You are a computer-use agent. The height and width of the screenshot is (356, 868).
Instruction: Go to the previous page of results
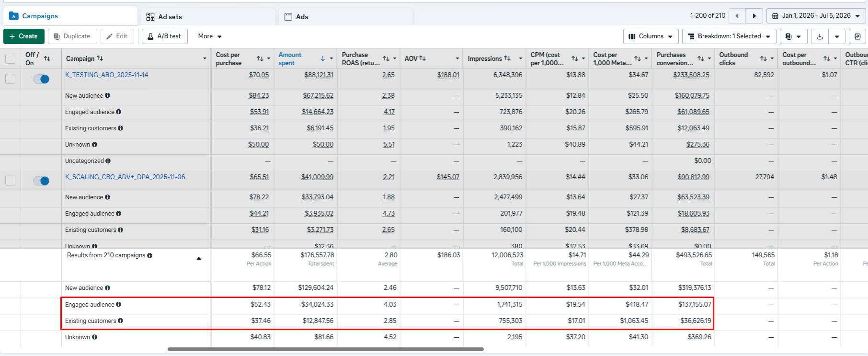(x=737, y=16)
